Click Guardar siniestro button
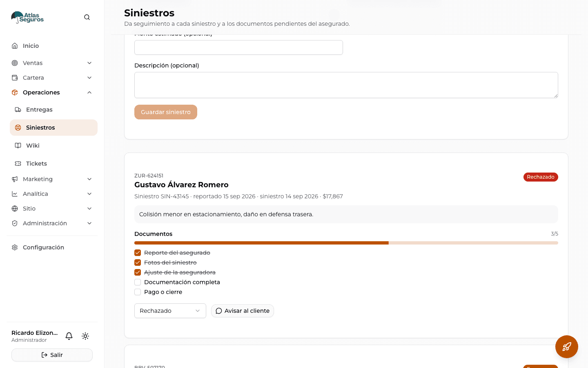The image size is (588, 368). click(x=166, y=112)
